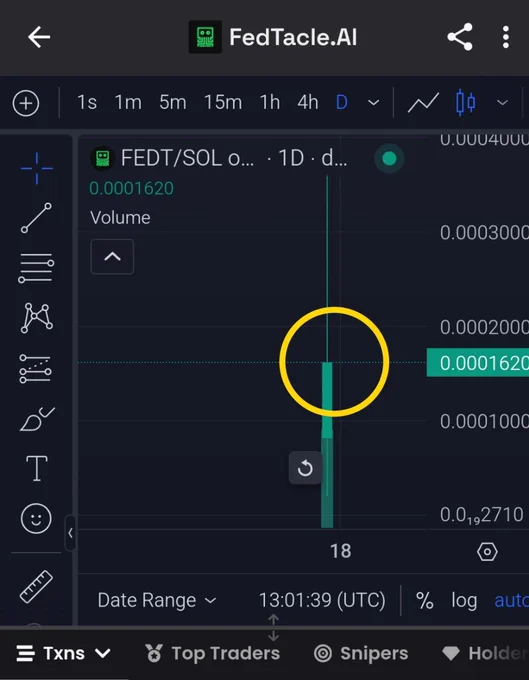Toggle percent scale mode
Viewport: 529px width, 680px height.
[425, 601]
